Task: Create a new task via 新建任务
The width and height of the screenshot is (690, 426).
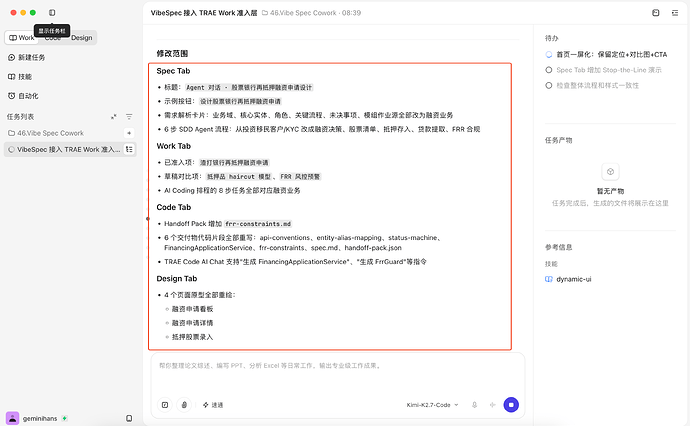Action: (26, 57)
